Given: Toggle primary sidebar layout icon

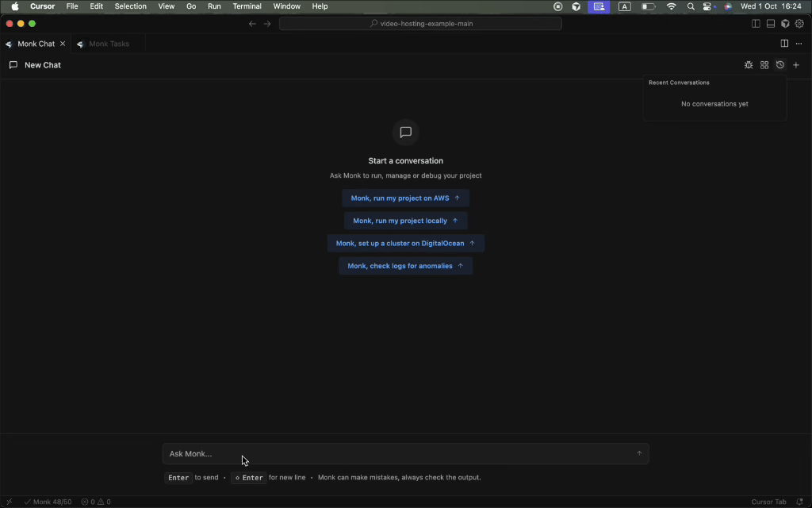Looking at the screenshot, I should [756, 23].
